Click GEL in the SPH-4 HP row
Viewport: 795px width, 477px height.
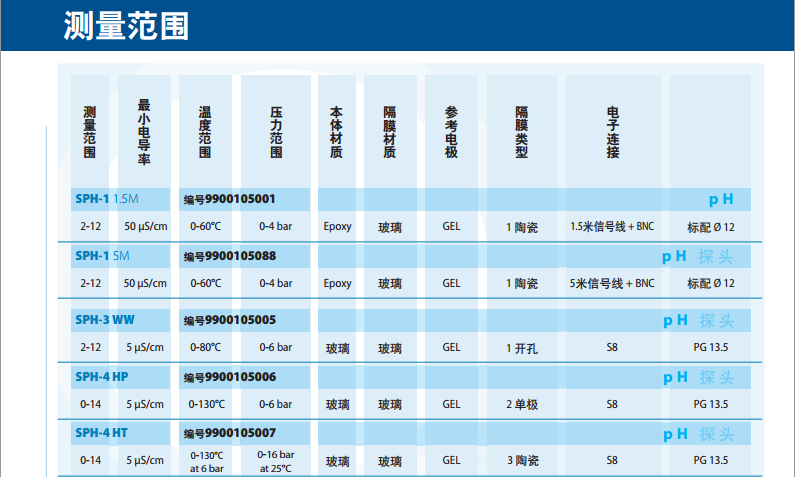coord(451,404)
